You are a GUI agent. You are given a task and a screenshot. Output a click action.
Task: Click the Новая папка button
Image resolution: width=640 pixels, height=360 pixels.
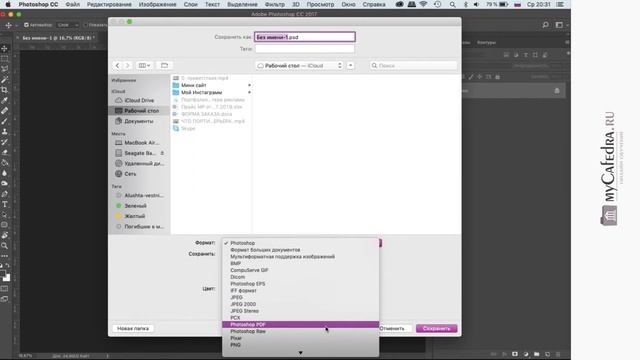click(x=133, y=328)
